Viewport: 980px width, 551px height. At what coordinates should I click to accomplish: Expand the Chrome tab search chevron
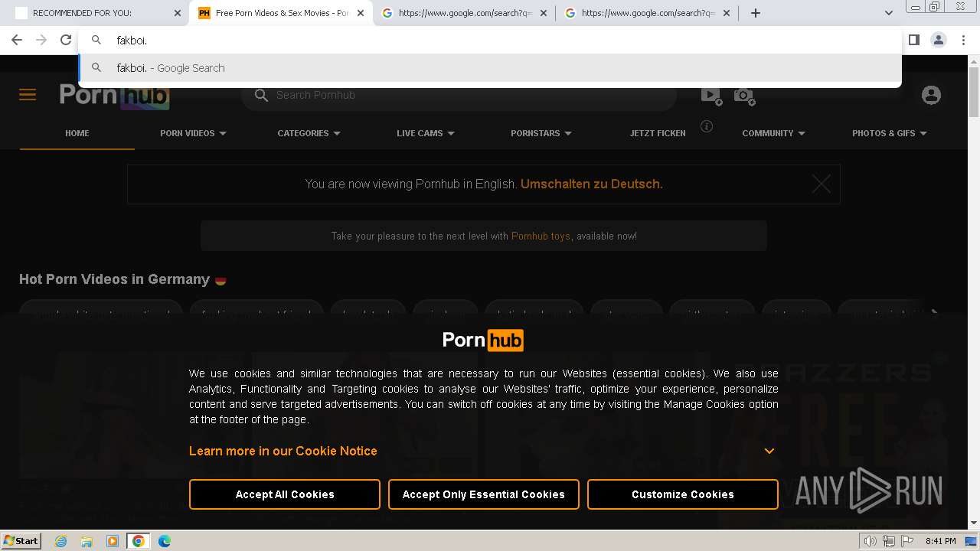pyautogui.click(x=888, y=13)
